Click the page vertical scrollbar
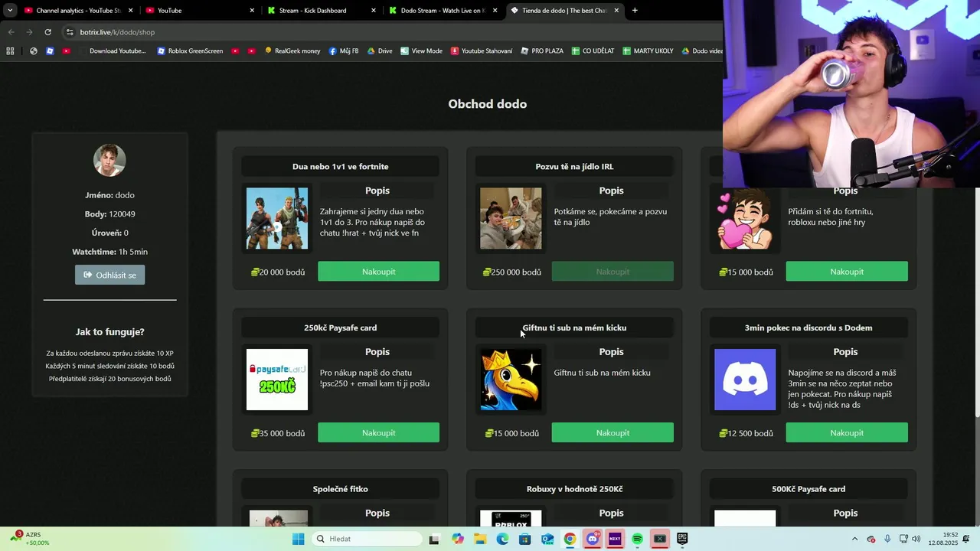 [x=976, y=243]
